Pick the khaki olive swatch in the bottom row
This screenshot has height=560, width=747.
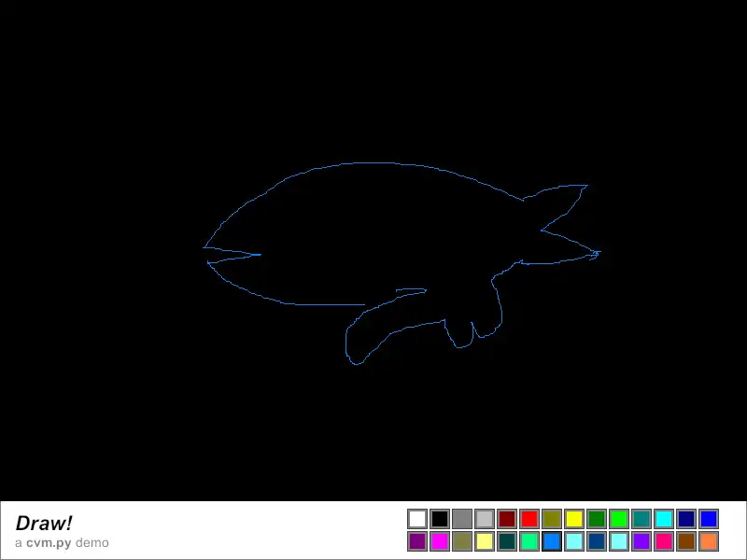[x=462, y=541]
